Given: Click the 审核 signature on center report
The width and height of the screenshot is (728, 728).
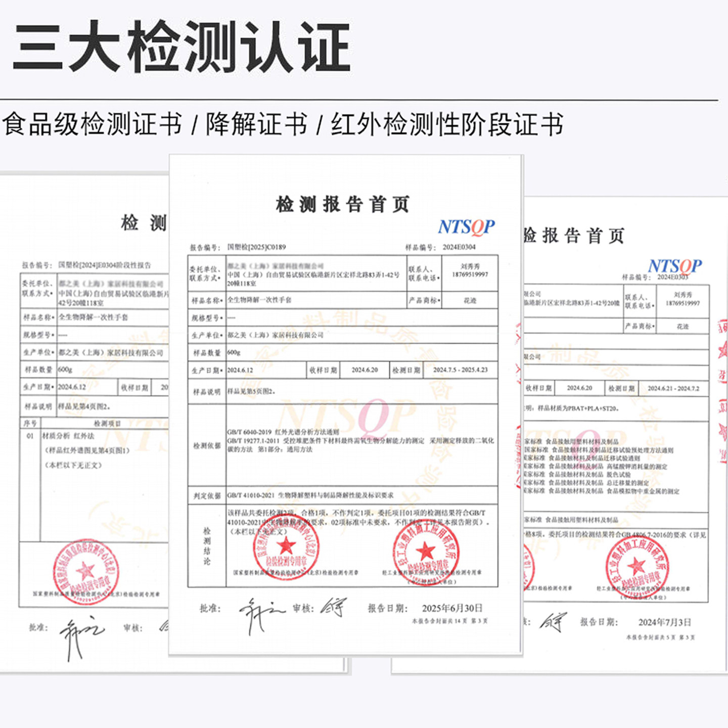Looking at the screenshot, I should pyautogui.click(x=334, y=608).
